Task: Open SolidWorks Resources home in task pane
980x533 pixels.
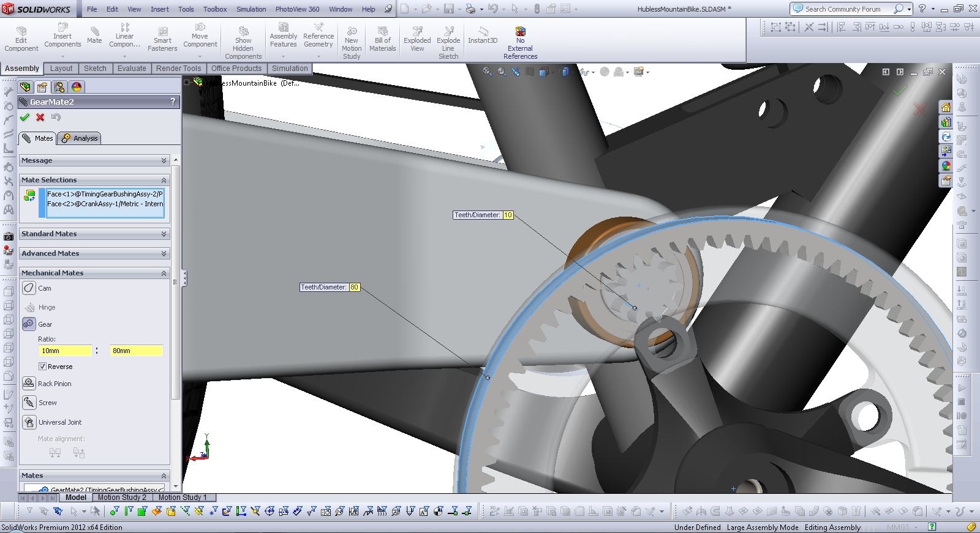Action: coord(946,107)
